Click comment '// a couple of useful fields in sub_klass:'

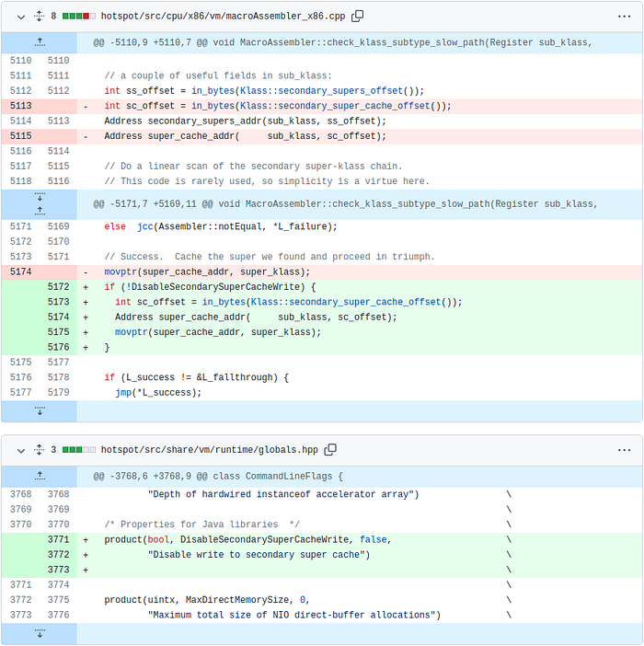click(x=218, y=75)
